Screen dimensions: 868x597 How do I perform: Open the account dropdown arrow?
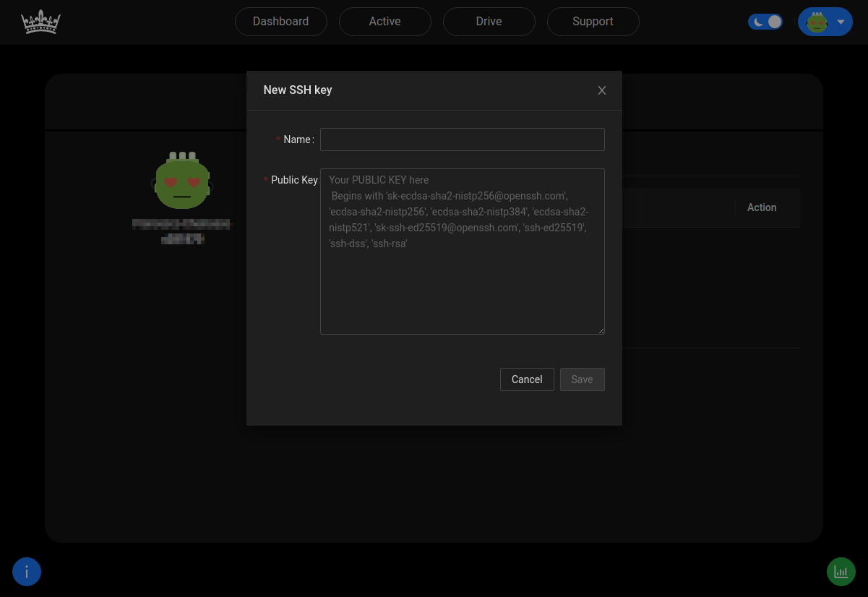click(841, 22)
